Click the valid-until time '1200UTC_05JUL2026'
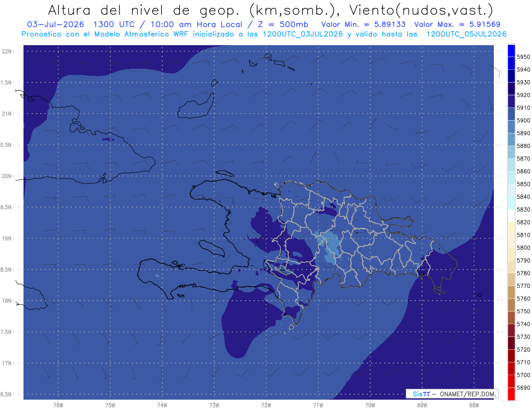Viewport: 532px width, 411px height. [466, 34]
